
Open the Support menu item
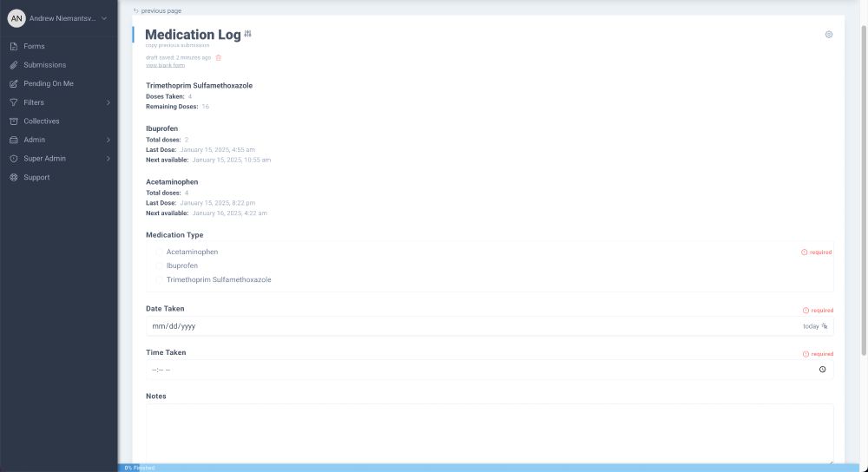[x=36, y=178]
